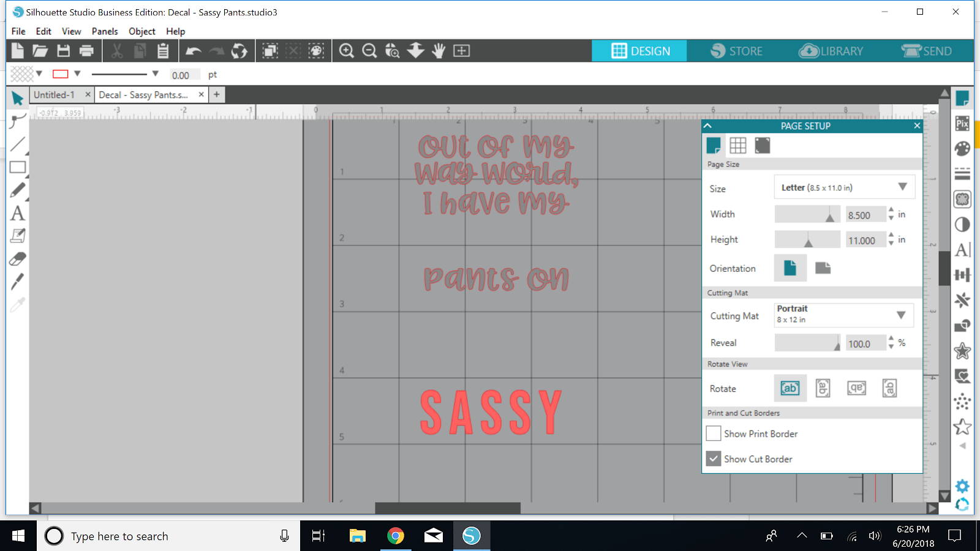Select the Pan hand tool
The height and width of the screenshot is (551, 980).
439,51
